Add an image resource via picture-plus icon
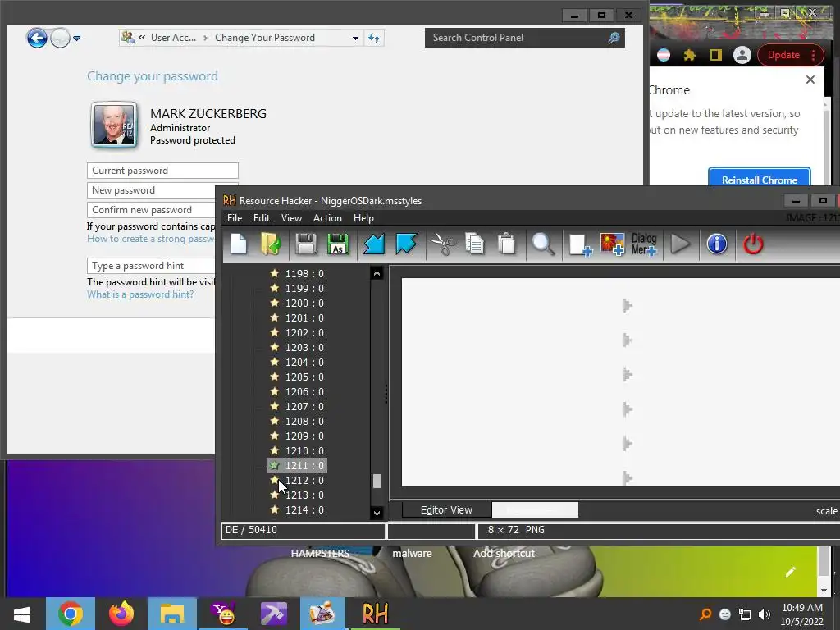Image resolution: width=840 pixels, height=630 pixels. coord(612,244)
